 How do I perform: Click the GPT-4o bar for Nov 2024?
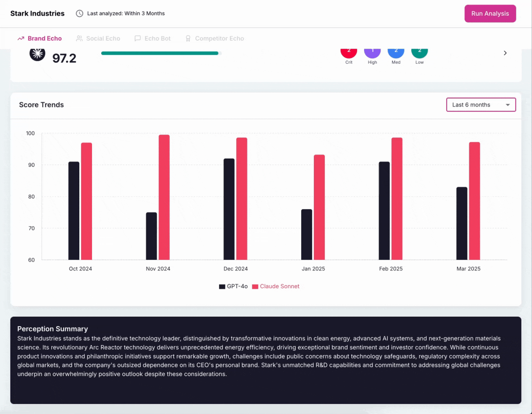click(x=151, y=236)
